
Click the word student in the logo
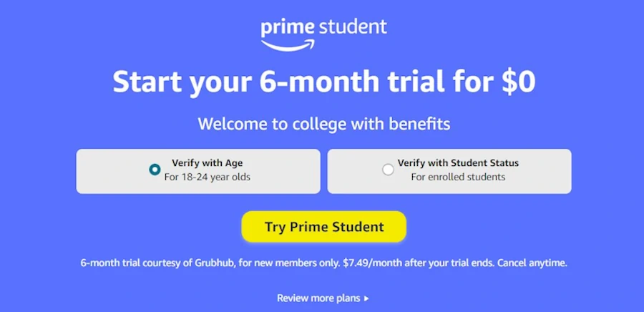pos(352,27)
